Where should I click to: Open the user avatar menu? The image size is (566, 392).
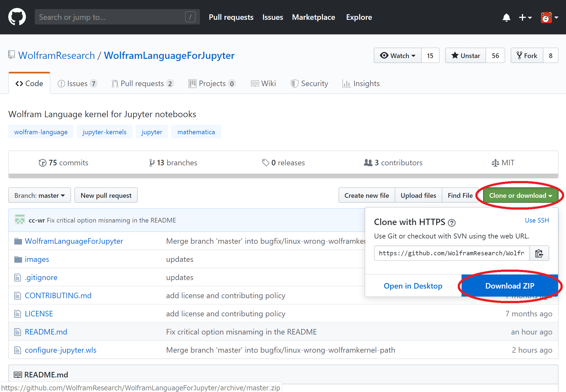[x=549, y=17]
